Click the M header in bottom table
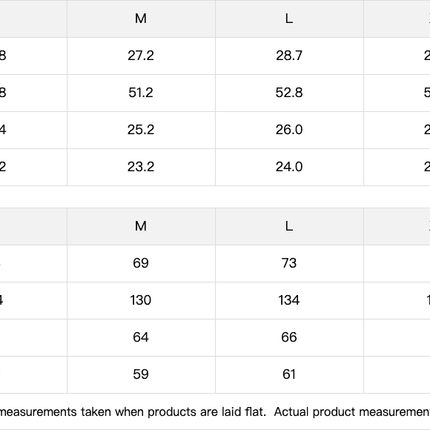430x430 pixels. pos(141,226)
